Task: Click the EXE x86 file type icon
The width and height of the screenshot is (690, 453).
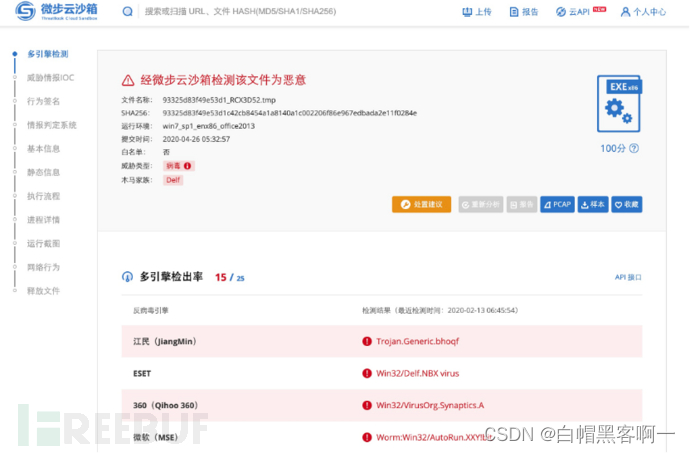Action: 619,103
